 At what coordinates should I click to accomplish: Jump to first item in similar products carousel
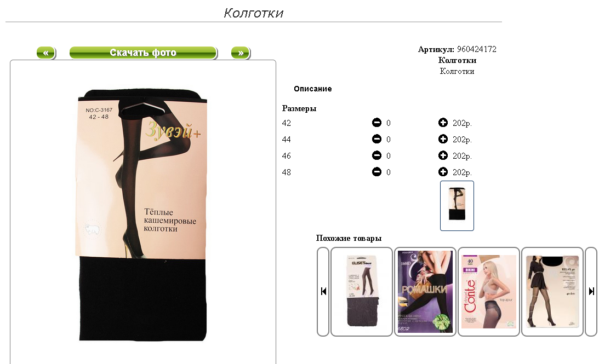click(323, 291)
